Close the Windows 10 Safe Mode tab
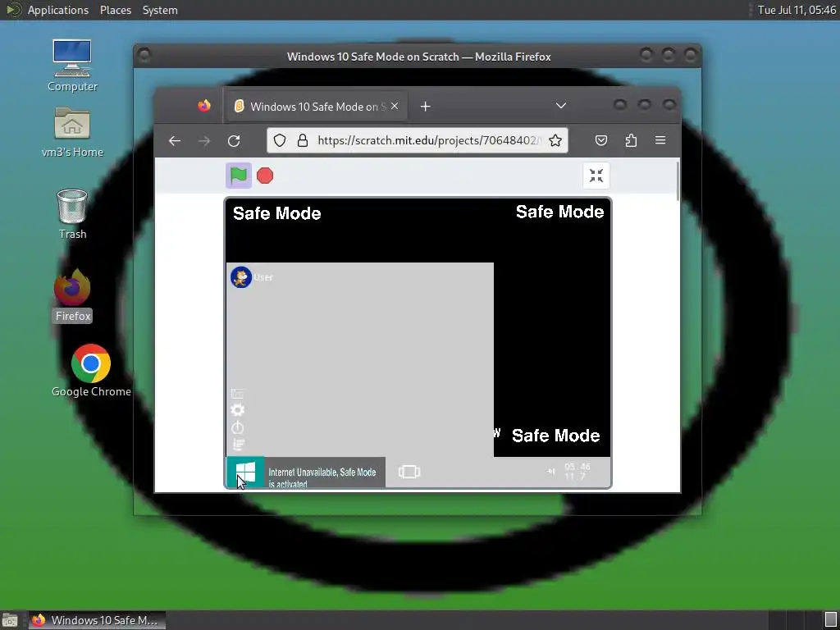Screen dimensions: 840x630 coord(395,106)
